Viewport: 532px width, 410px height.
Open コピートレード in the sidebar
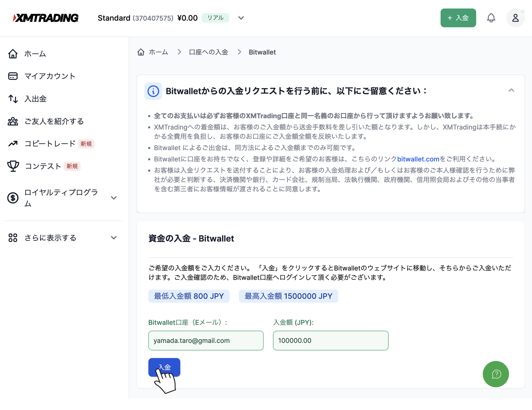point(50,144)
